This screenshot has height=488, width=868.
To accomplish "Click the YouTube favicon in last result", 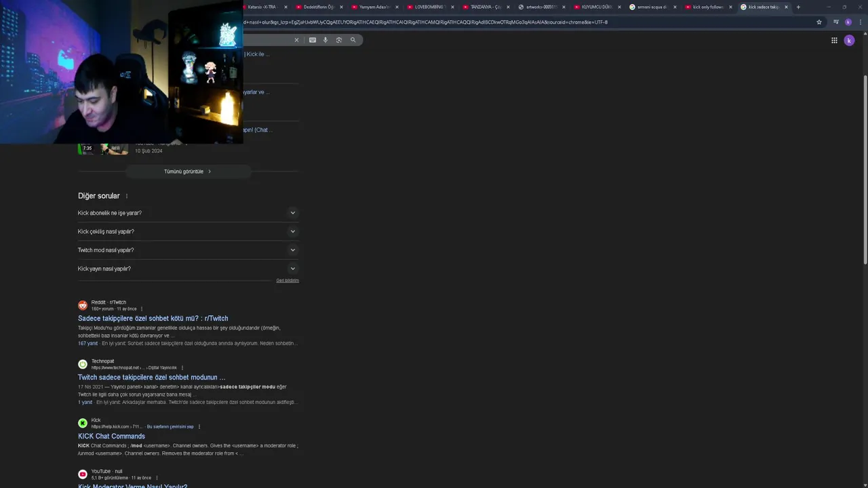I will (83, 474).
